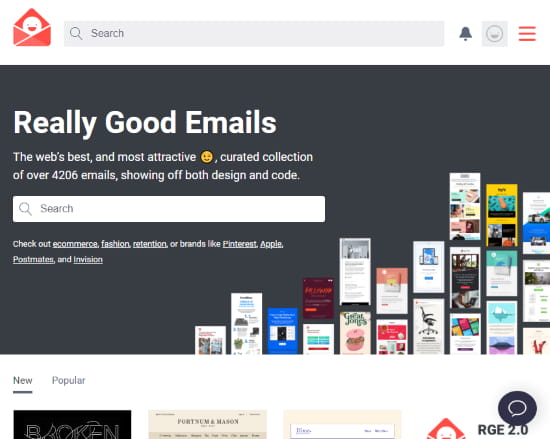Select the New tab
This screenshot has height=439, width=550.
click(x=23, y=380)
